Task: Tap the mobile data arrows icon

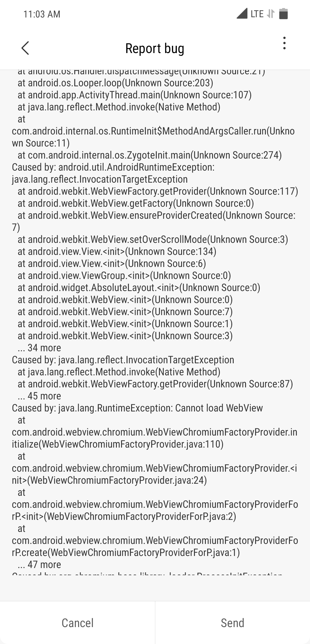Action: click(x=270, y=14)
